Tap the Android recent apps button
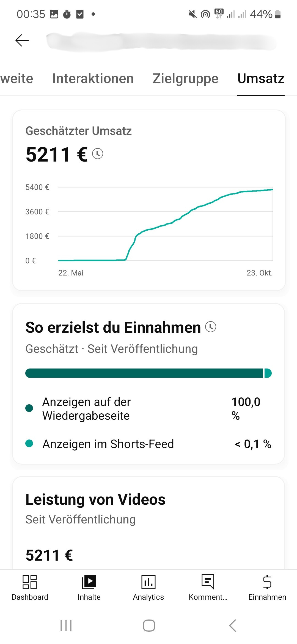 point(66,626)
